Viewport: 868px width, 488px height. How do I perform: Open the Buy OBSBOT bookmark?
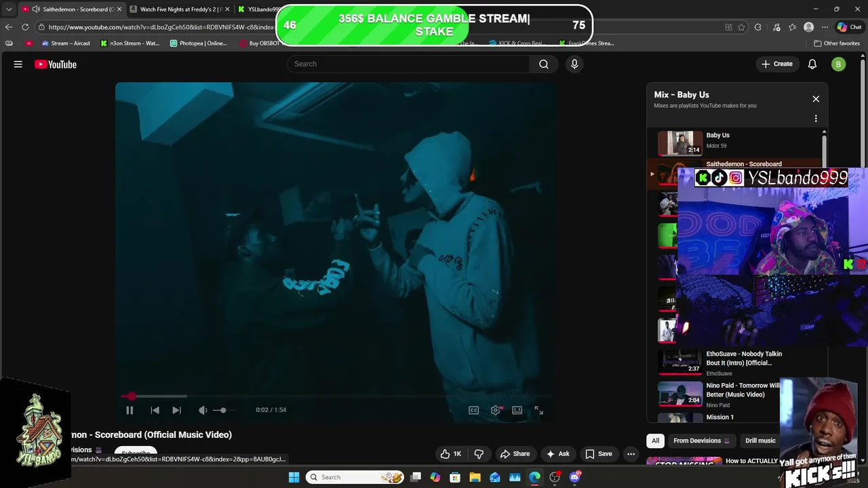pos(260,43)
